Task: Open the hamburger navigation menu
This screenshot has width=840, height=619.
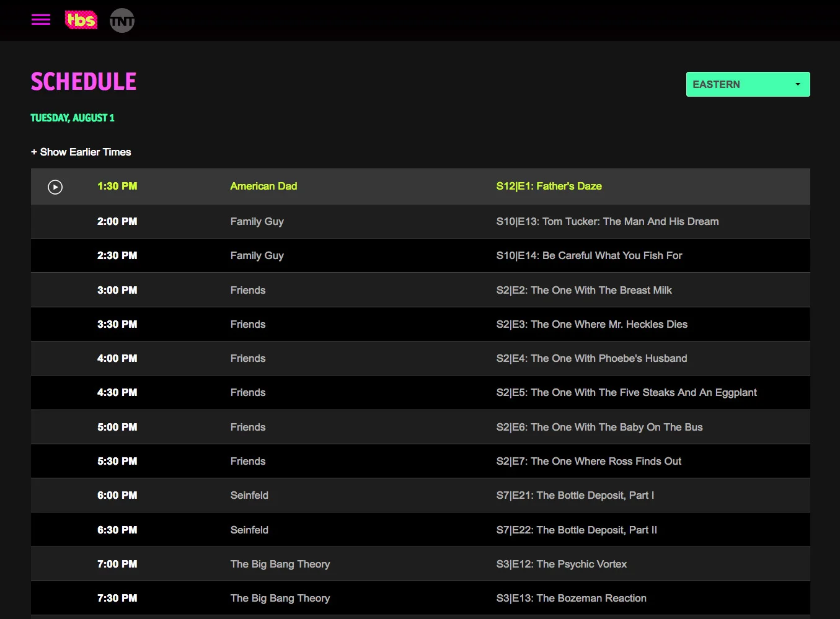Action: tap(41, 20)
